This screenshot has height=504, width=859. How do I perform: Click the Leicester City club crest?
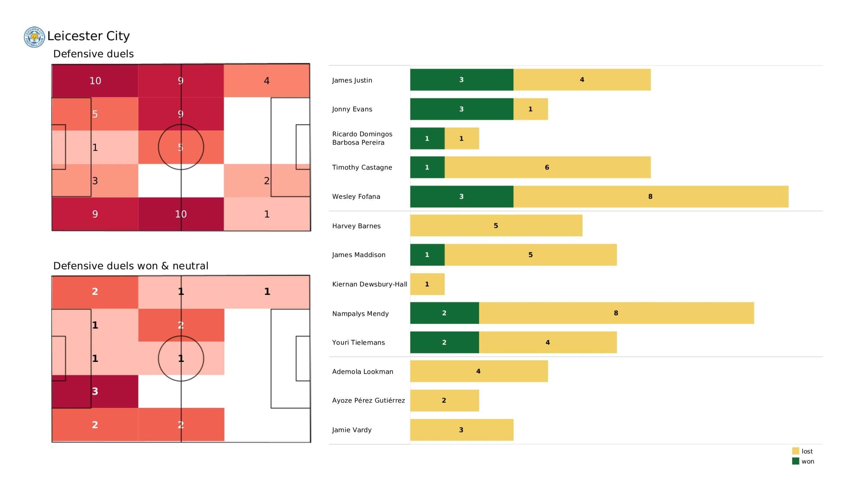(34, 37)
